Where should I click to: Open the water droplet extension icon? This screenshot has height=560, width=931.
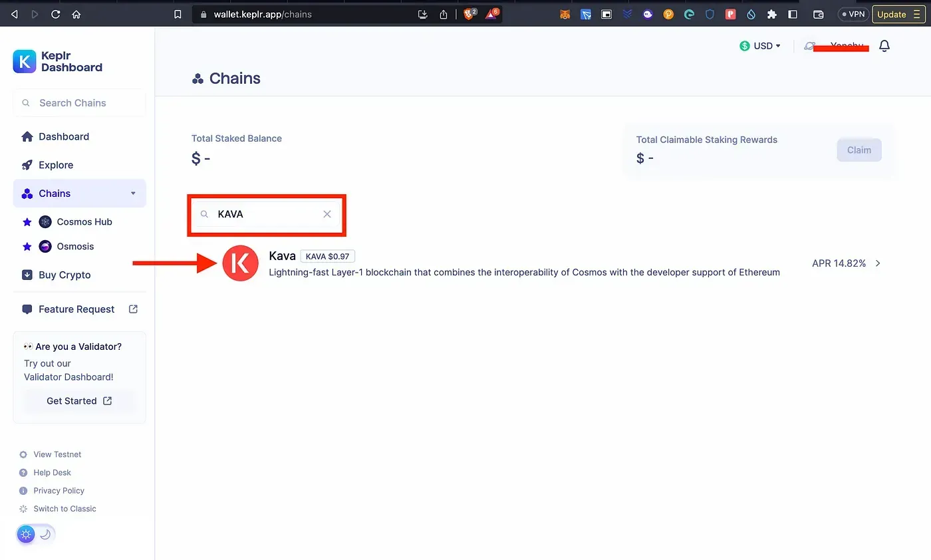coord(751,14)
